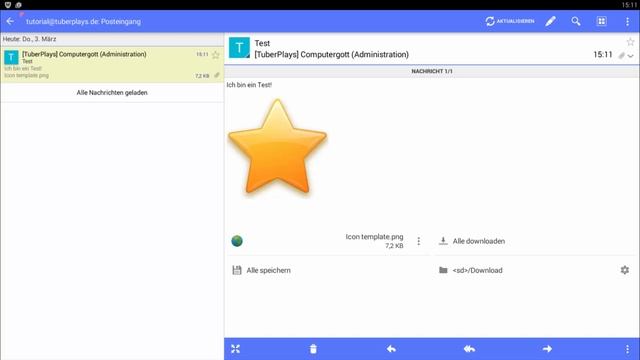Forward the message with the right arrow
640x360 pixels.
tap(547, 349)
